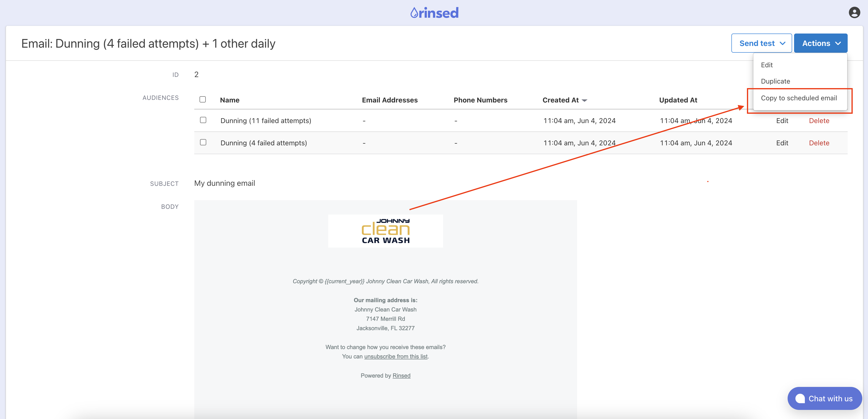Check the Dunning (4 failed attempts) checkbox

203,142
